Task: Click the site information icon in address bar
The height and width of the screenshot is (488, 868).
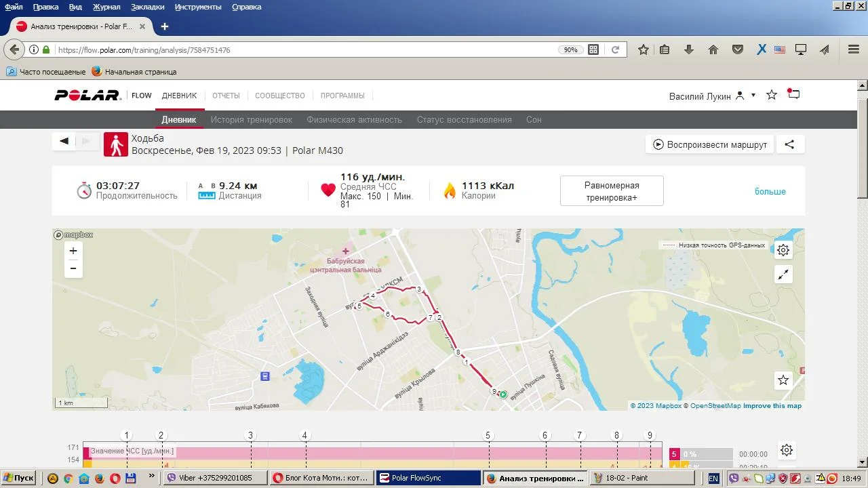Action: pyautogui.click(x=34, y=49)
